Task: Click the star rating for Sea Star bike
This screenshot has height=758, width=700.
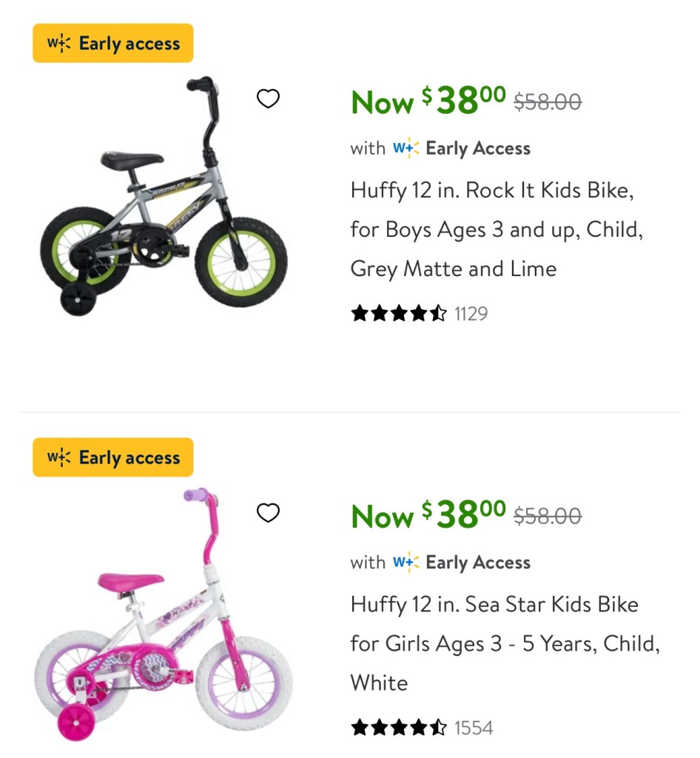Action: (x=399, y=728)
